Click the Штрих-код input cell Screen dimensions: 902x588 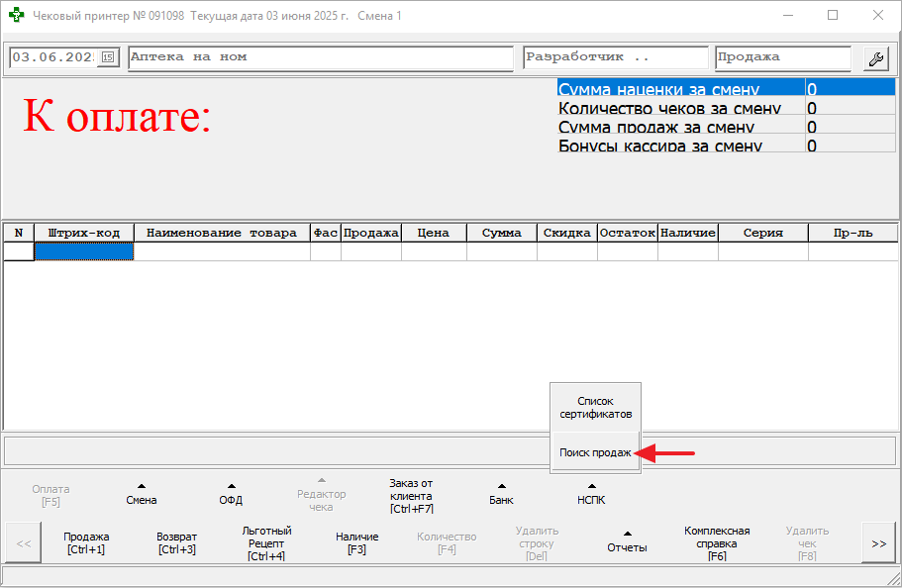(84, 252)
